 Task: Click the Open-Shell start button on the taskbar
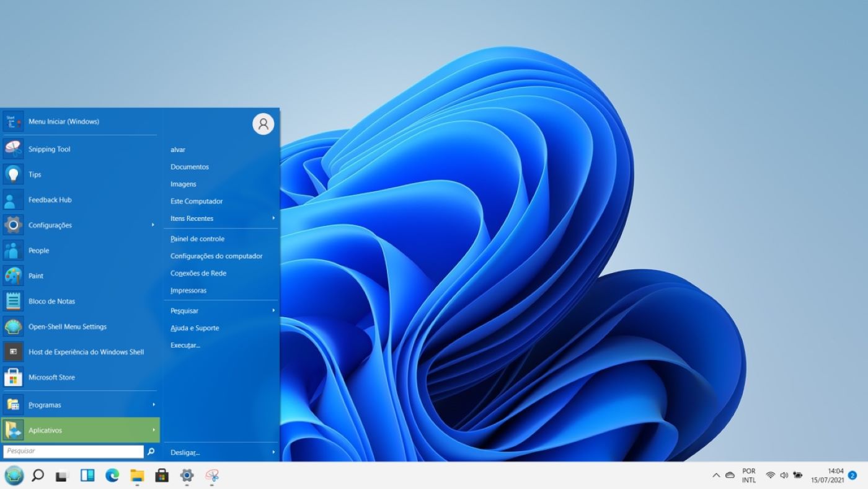click(x=14, y=475)
